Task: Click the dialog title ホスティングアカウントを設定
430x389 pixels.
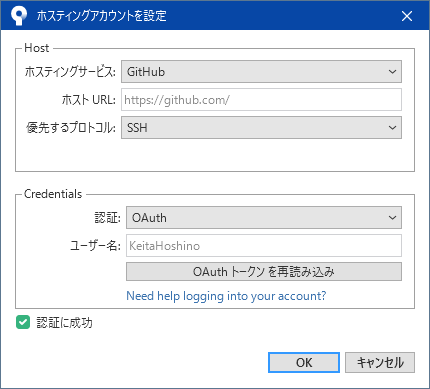Action: (101, 16)
